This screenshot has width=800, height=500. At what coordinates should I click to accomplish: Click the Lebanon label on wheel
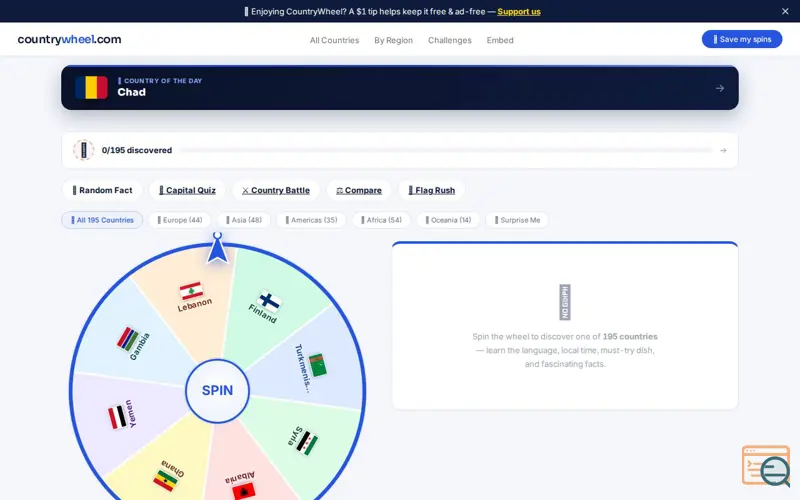click(195, 305)
